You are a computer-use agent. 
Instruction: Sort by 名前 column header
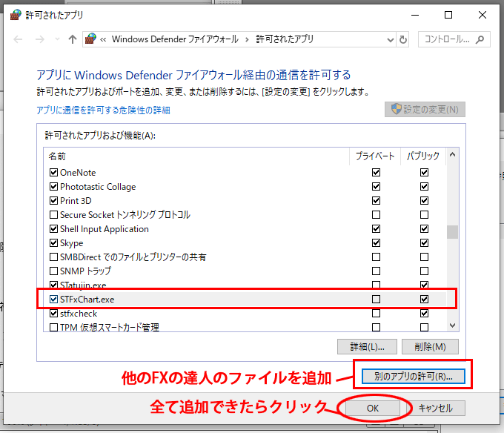pos(196,156)
